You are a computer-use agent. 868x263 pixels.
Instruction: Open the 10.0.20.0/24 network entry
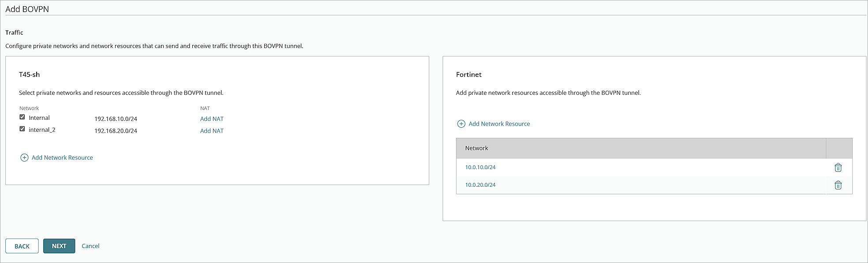tap(480, 185)
